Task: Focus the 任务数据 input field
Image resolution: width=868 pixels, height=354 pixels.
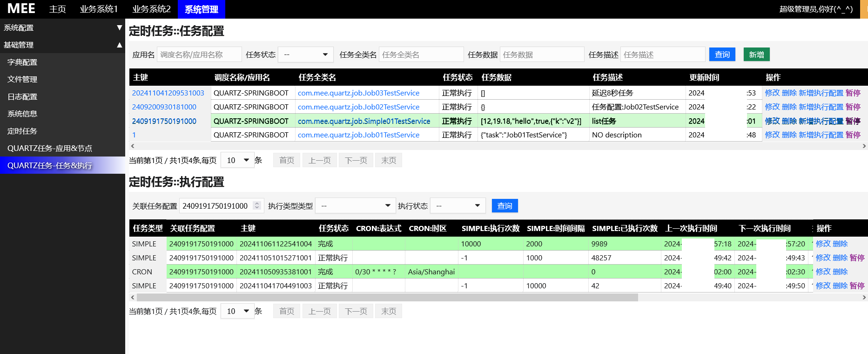Action: 542,54
